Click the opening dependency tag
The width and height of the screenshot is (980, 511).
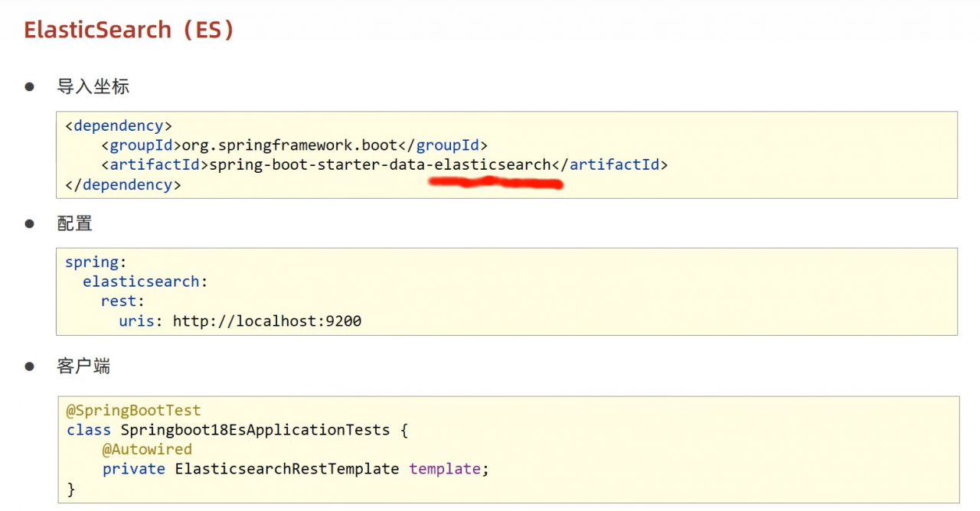pos(119,125)
